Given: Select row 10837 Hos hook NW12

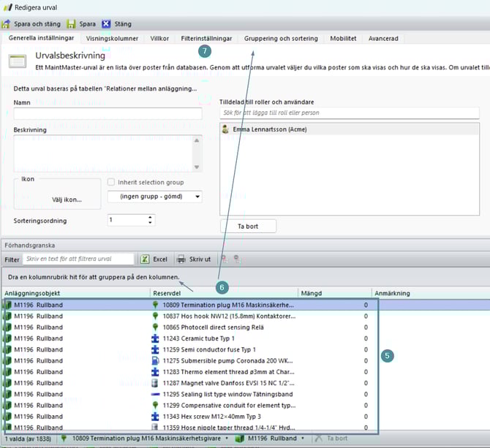Looking at the screenshot, I should pos(245,316).
